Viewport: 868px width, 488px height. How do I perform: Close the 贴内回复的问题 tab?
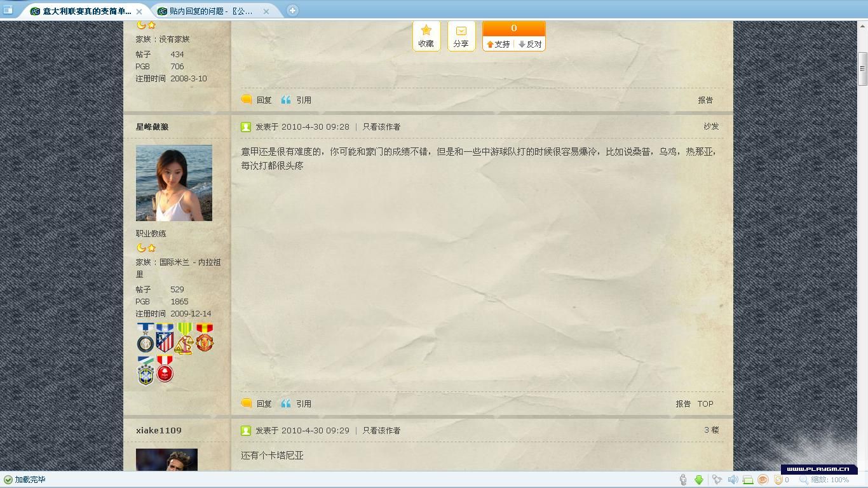coord(266,11)
